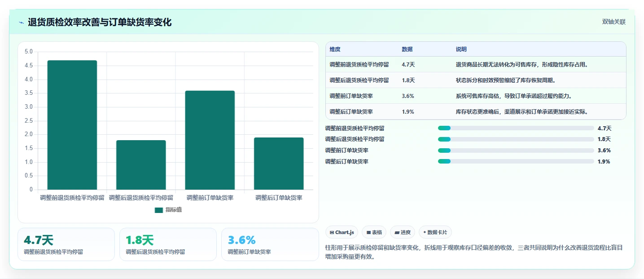Viewport: 644px width, 279px height.
Task: Click the 数据 table column header
Action: pos(407,49)
